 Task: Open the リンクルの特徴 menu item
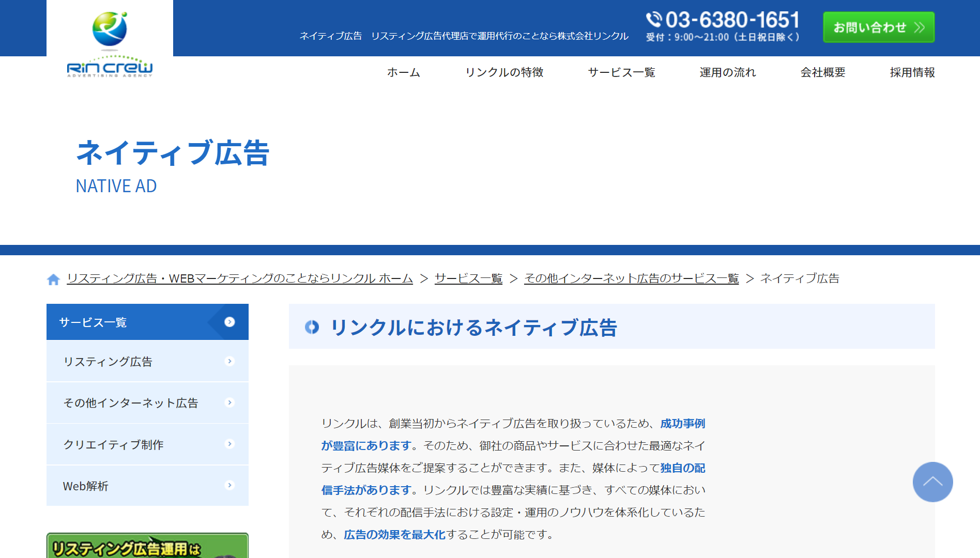click(x=504, y=72)
